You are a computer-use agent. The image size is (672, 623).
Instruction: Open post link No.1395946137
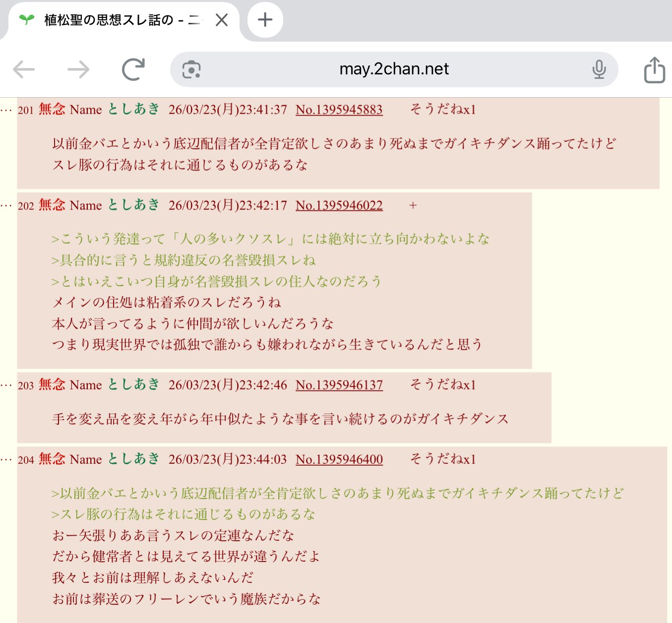pyautogui.click(x=339, y=385)
